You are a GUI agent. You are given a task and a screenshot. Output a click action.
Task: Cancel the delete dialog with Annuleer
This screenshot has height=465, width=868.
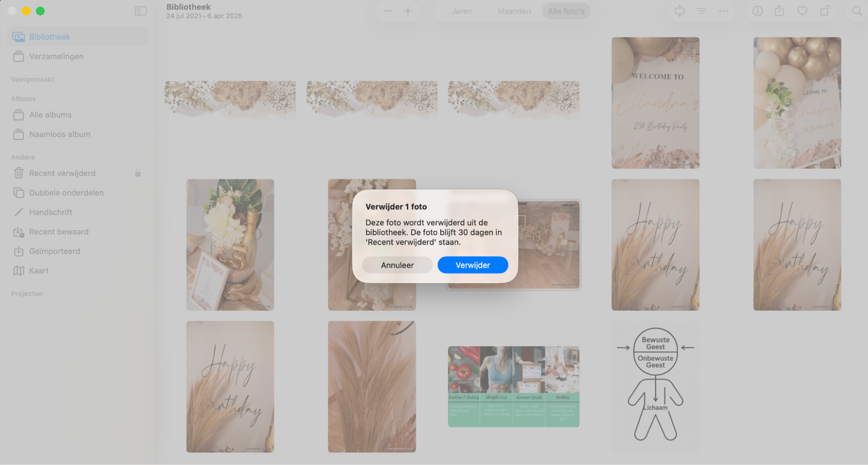[x=397, y=264]
